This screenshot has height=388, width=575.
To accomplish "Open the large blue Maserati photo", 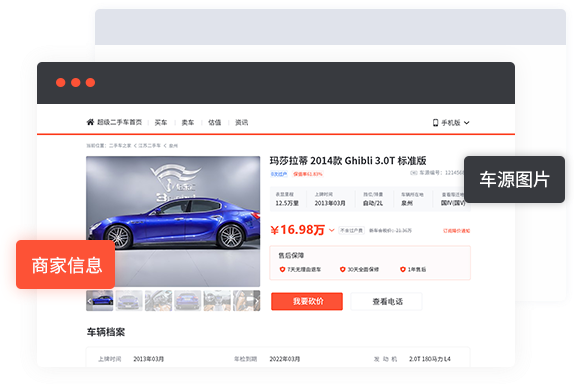I will tap(173, 221).
